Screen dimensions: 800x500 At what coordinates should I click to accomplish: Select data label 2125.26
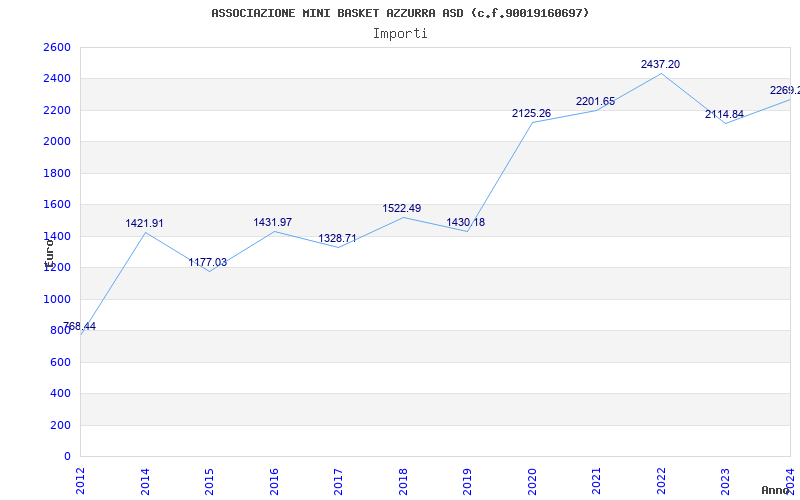[x=531, y=113]
